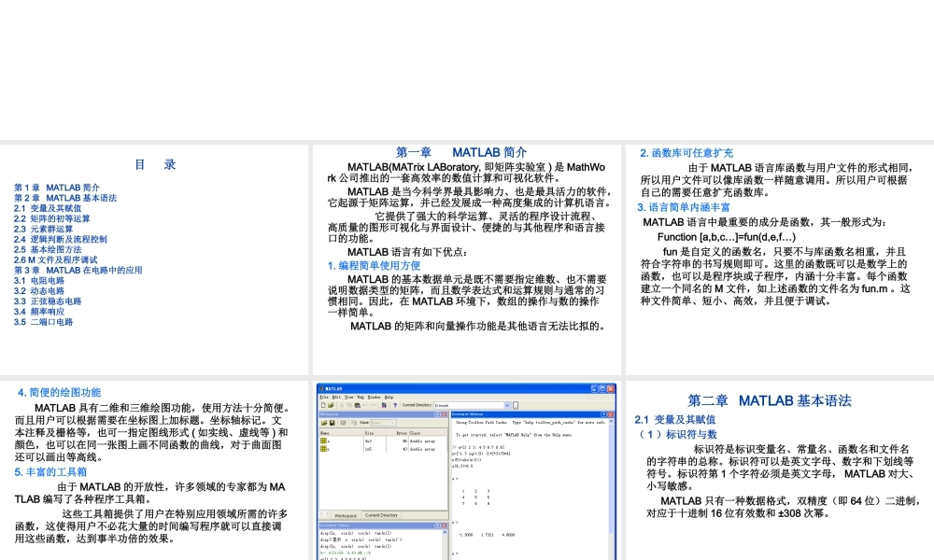Select the slide beginning with 2. 函数库可任意扩充

click(x=780, y=259)
